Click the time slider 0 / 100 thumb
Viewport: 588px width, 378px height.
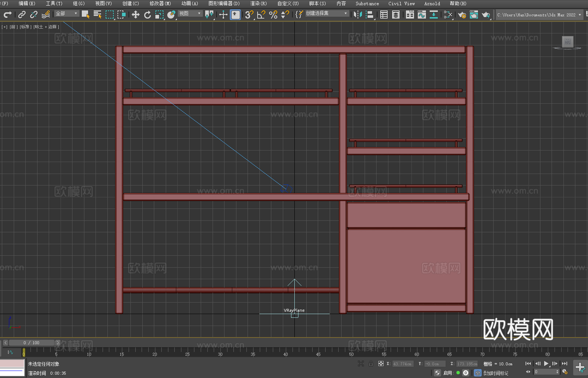click(32, 343)
